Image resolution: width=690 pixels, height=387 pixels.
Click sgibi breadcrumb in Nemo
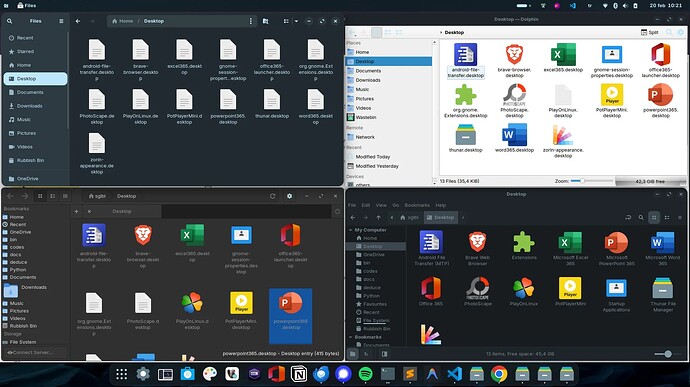[409, 217]
